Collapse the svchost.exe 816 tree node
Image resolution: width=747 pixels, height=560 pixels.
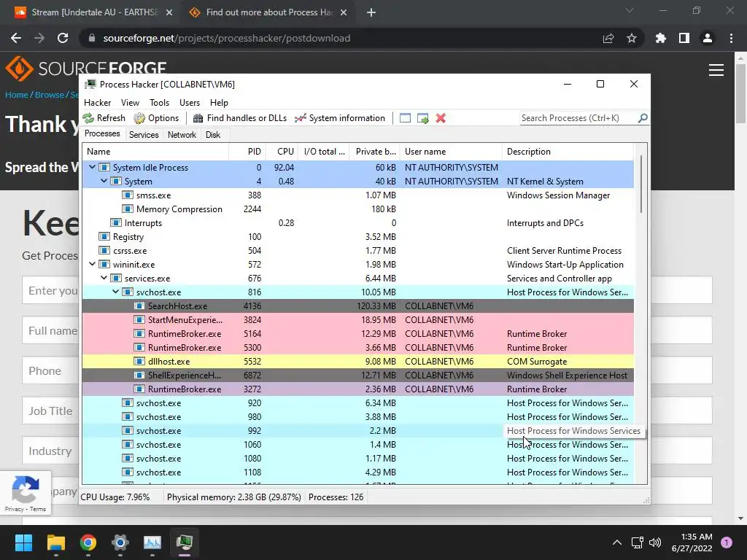point(116,292)
